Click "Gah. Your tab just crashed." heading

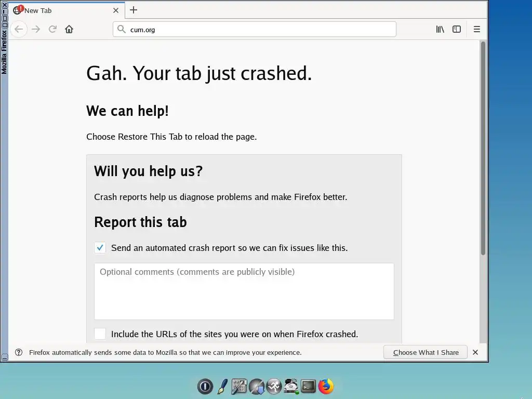(x=199, y=73)
